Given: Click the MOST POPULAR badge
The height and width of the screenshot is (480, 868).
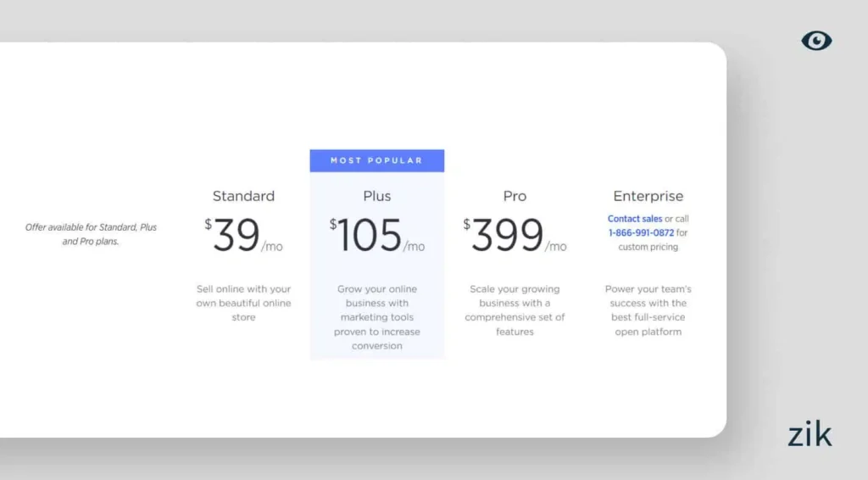Looking at the screenshot, I should point(376,160).
